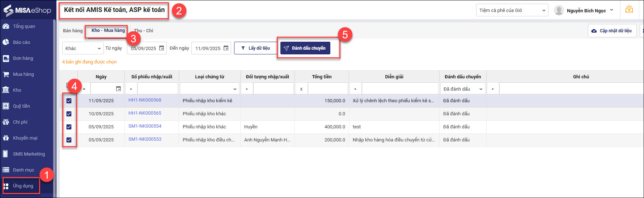Open voucher link SM1-NK000554
The image size is (644, 198).
[145, 126]
